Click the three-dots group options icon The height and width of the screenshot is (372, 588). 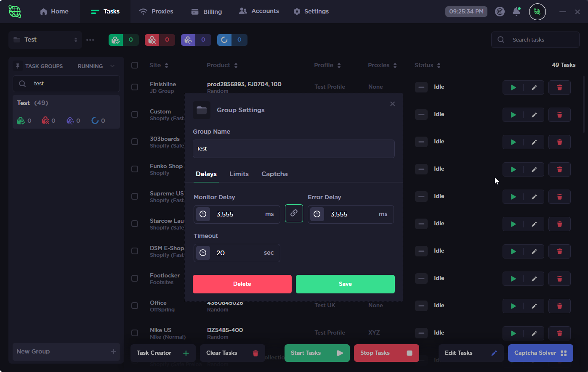pyautogui.click(x=90, y=40)
